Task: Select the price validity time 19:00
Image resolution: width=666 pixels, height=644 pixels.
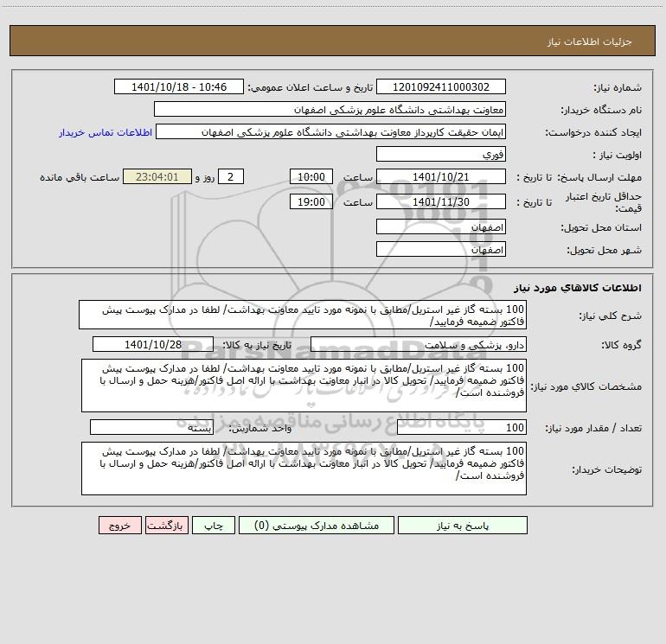Action: pos(311,201)
